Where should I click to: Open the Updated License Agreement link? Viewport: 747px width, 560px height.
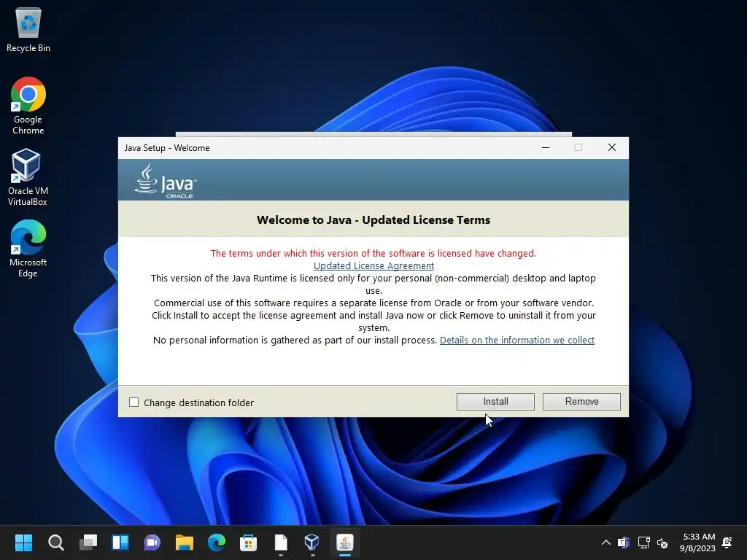(373, 265)
